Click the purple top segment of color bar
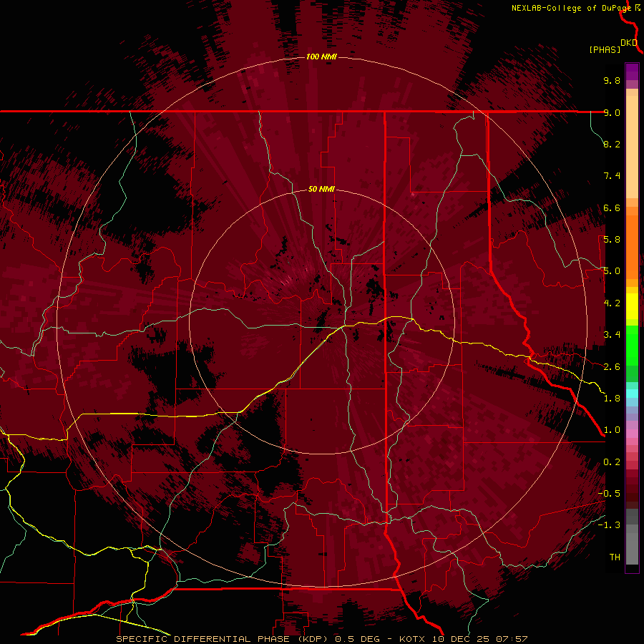The image size is (644, 644). pos(632,72)
